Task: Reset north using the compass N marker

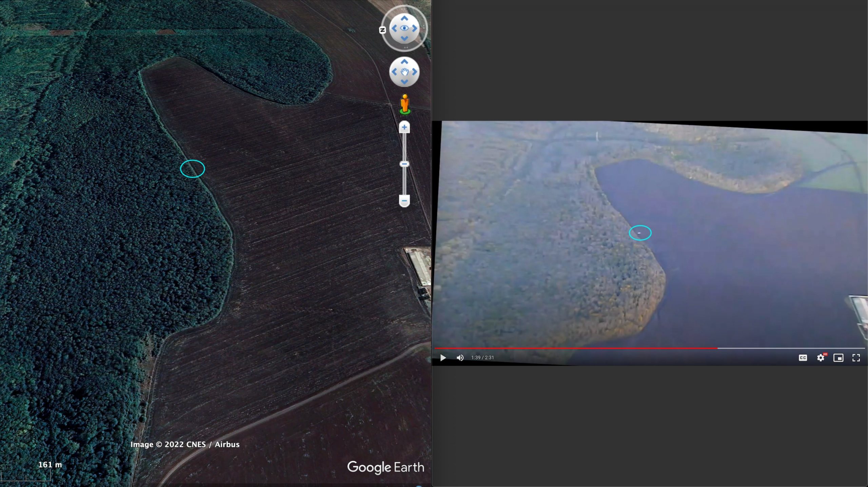Action: pos(382,30)
